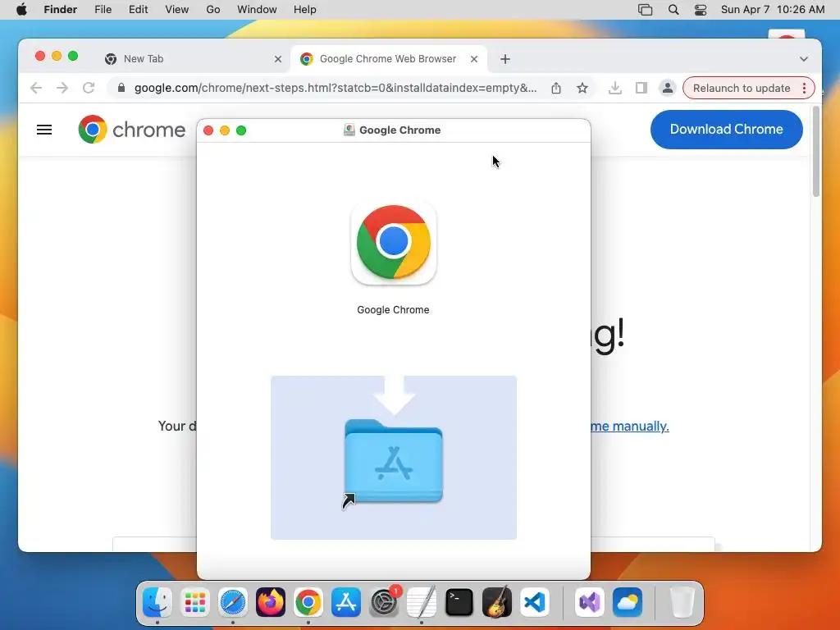Launch Safari from the Dock
Viewport: 840px width, 630px height.
point(232,602)
